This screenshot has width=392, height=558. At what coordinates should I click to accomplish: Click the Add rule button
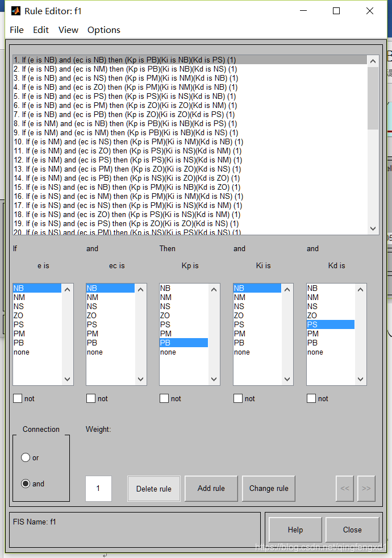(211, 489)
